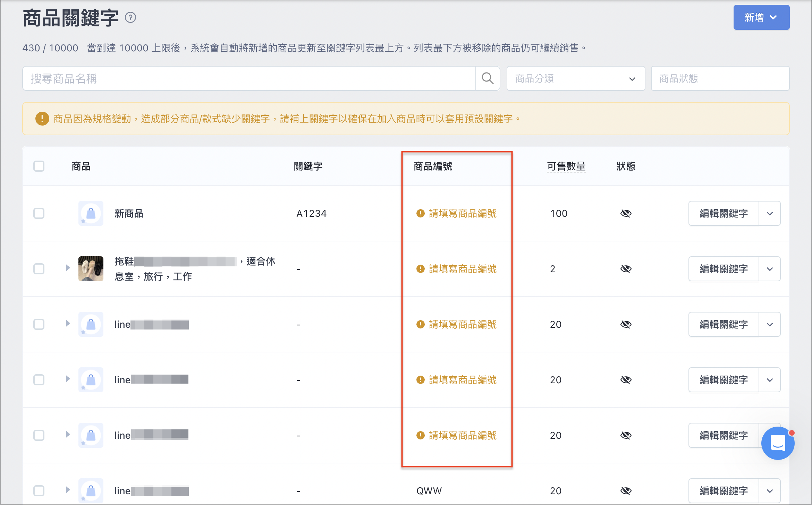
Task: Open the 商品分類 dropdown
Action: tap(576, 78)
